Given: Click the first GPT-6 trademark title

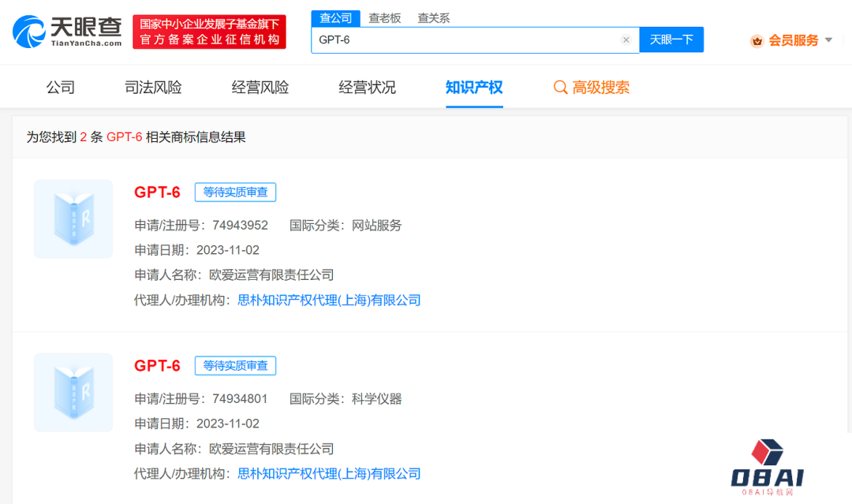Looking at the screenshot, I should click(x=157, y=192).
